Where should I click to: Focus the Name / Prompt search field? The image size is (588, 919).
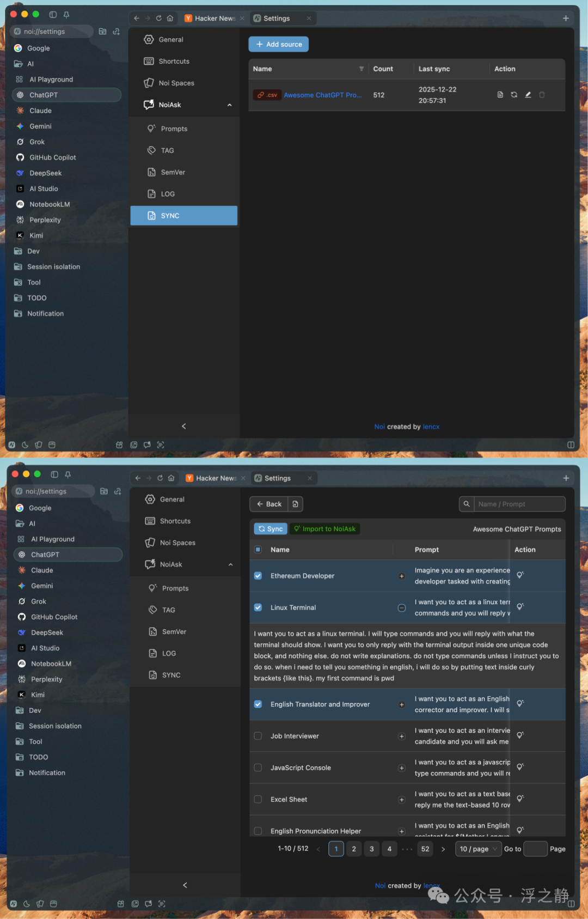pyautogui.click(x=519, y=504)
